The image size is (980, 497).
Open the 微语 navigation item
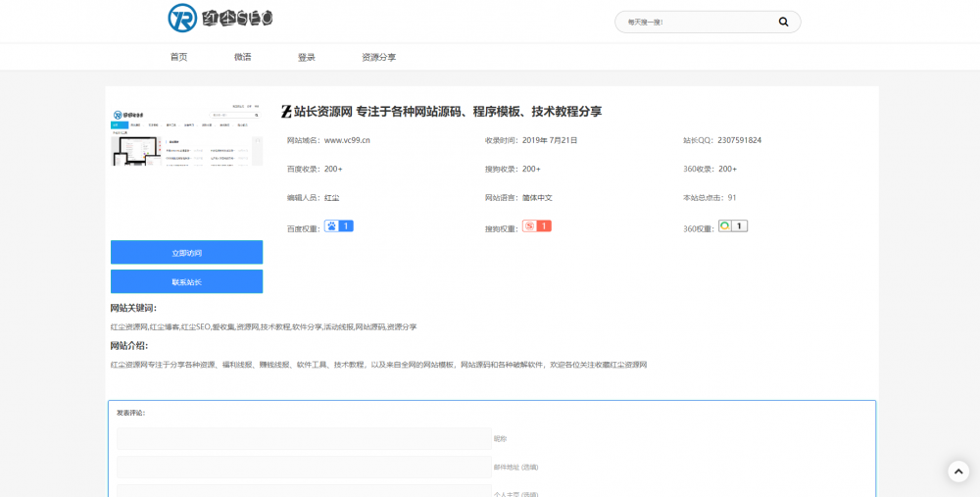point(242,57)
